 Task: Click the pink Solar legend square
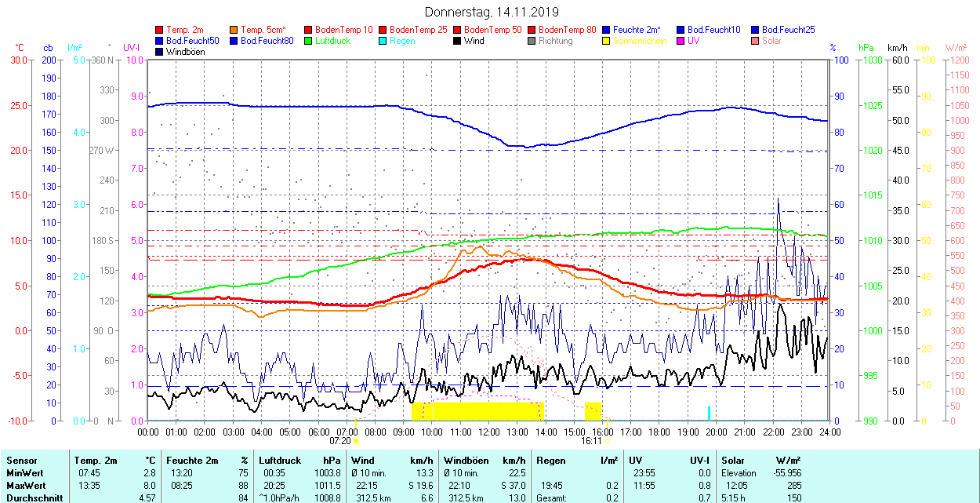pos(756,41)
